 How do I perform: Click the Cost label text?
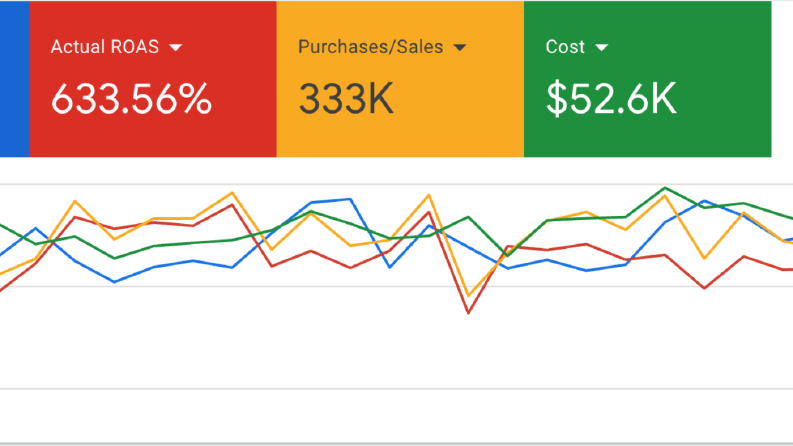coord(565,47)
